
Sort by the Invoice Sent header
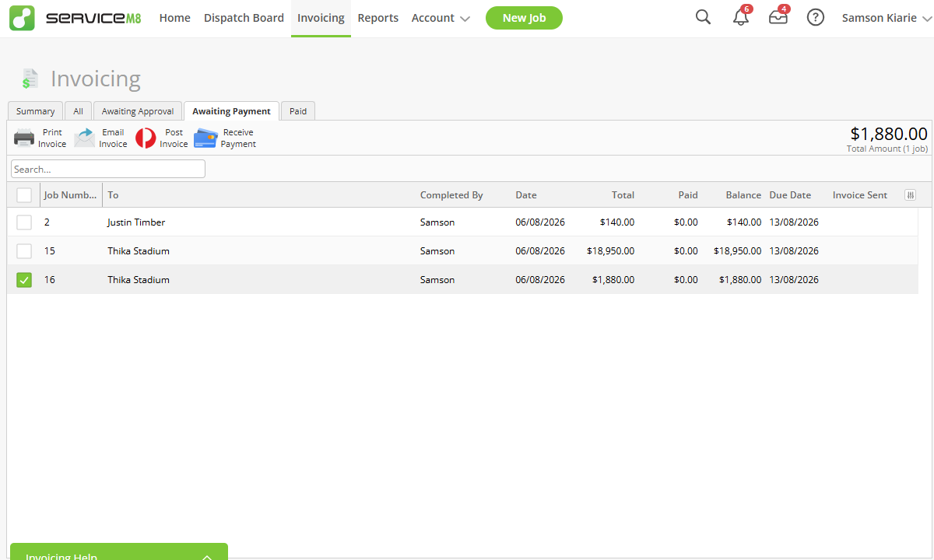click(x=860, y=195)
